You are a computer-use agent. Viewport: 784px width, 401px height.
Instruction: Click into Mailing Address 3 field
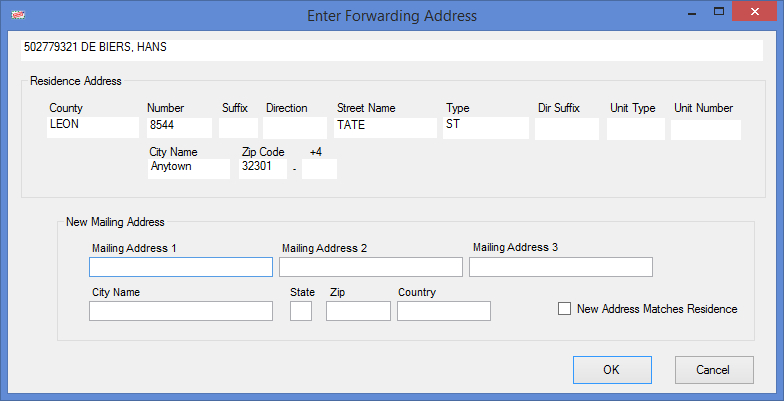[560, 267]
